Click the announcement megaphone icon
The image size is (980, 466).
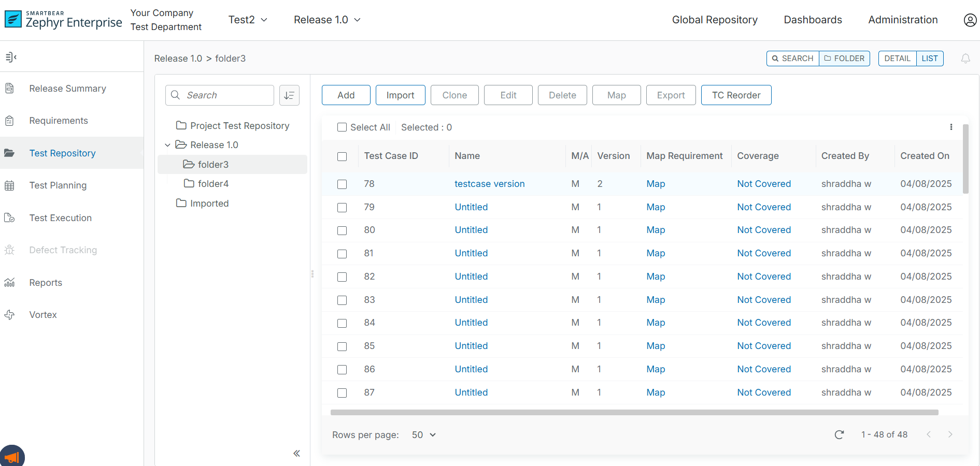11,457
